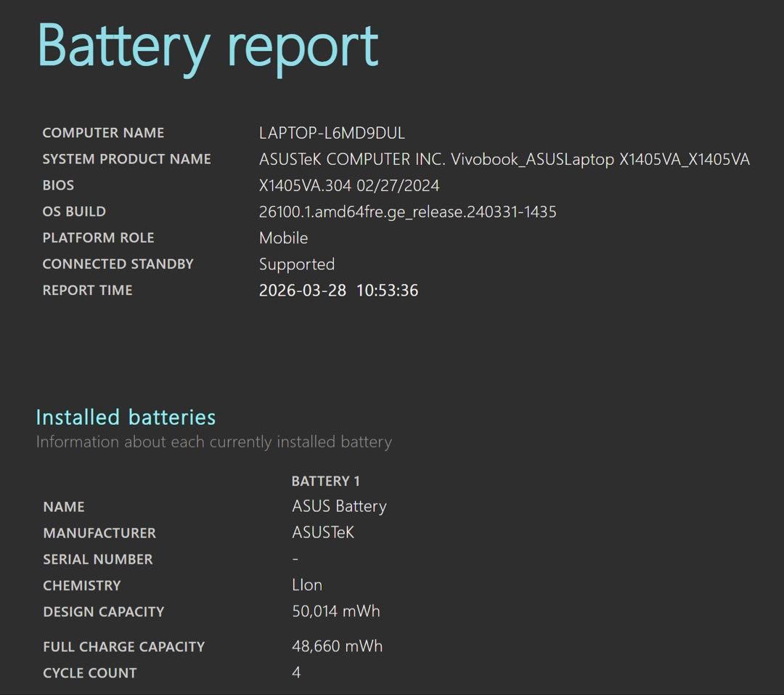Click the cycle count value 4

click(x=296, y=672)
